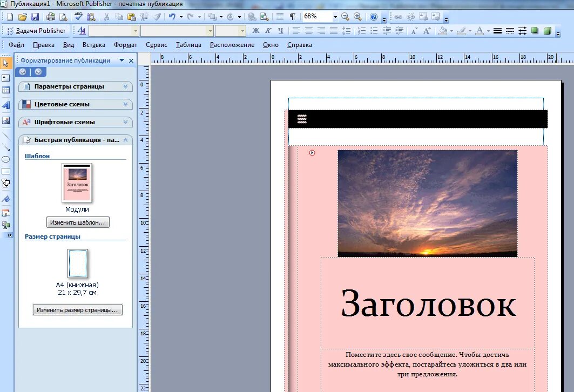Toggle align text left
The height and width of the screenshot is (392, 574).
click(296, 31)
